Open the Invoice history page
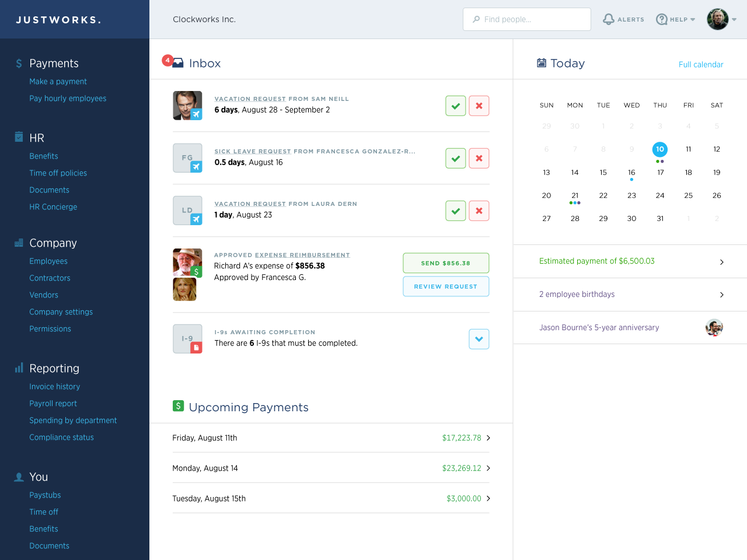Viewport: 747px width, 560px height. tap(54, 386)
